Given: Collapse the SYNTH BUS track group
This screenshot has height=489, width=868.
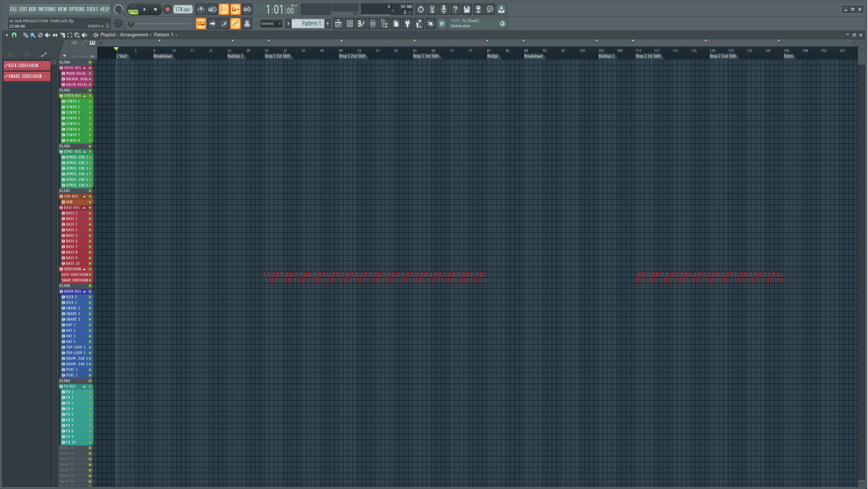Looking at the screenshot, I should [85, 96].
